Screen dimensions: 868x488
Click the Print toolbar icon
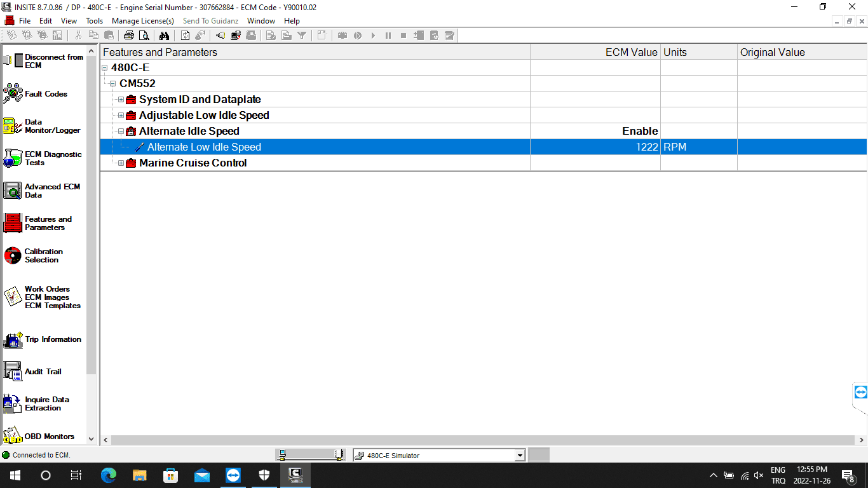(129, 36)
